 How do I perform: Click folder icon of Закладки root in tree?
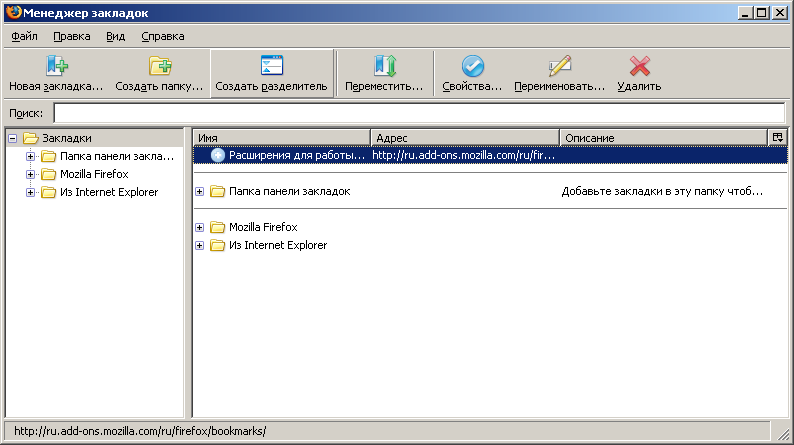point(31,138)
